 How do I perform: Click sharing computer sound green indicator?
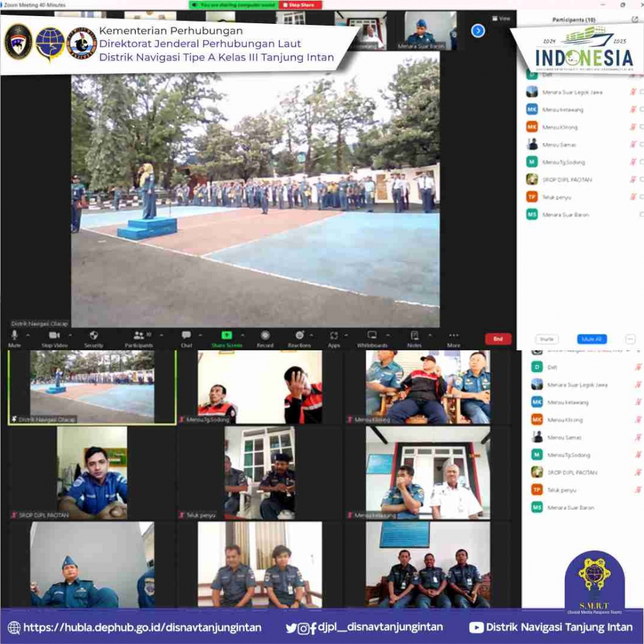(x=234, y=5)
